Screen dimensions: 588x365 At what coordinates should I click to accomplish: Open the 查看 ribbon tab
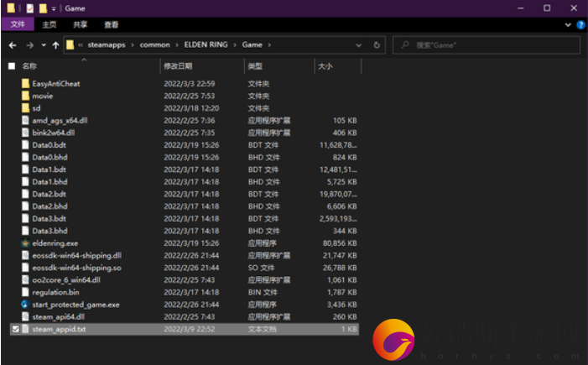point(111,25)
